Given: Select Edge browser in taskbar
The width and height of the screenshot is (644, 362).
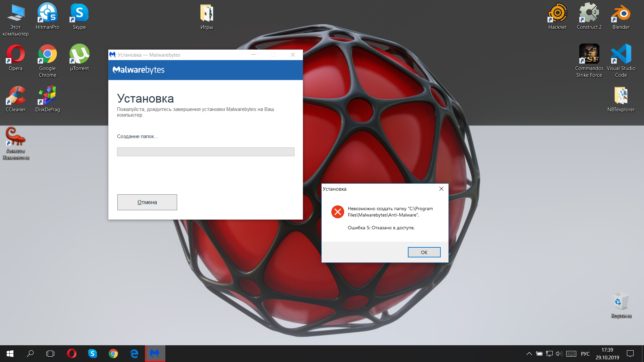Looking at the screenshot, I should (x=134, y=354).
